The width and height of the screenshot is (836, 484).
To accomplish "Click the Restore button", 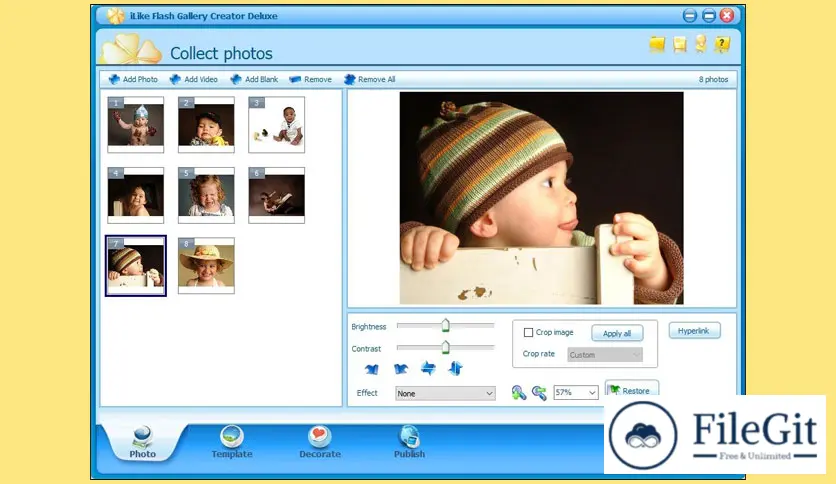I will (631, 389).
